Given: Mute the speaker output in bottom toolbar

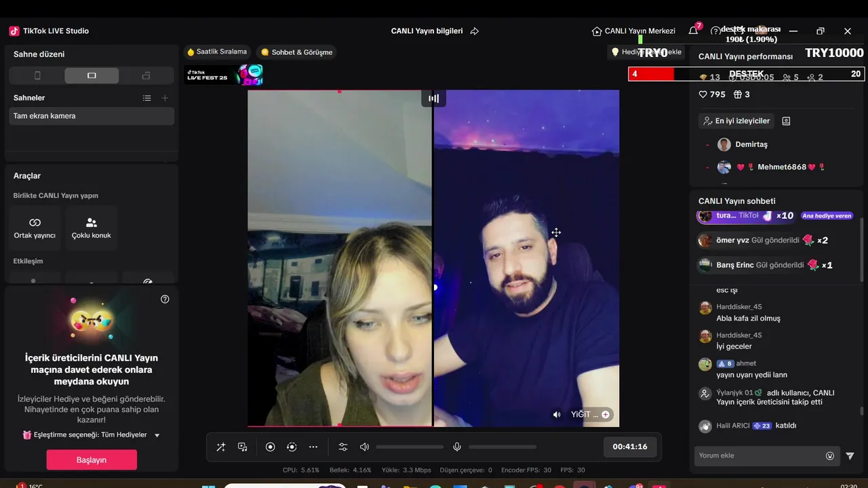Looking at the screenshot, I should click(364, 447).
